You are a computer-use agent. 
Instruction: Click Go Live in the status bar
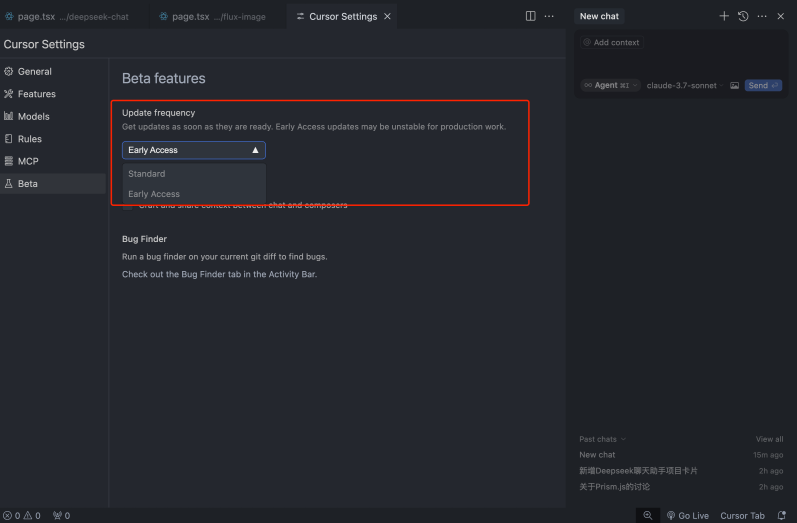(687, 516)
